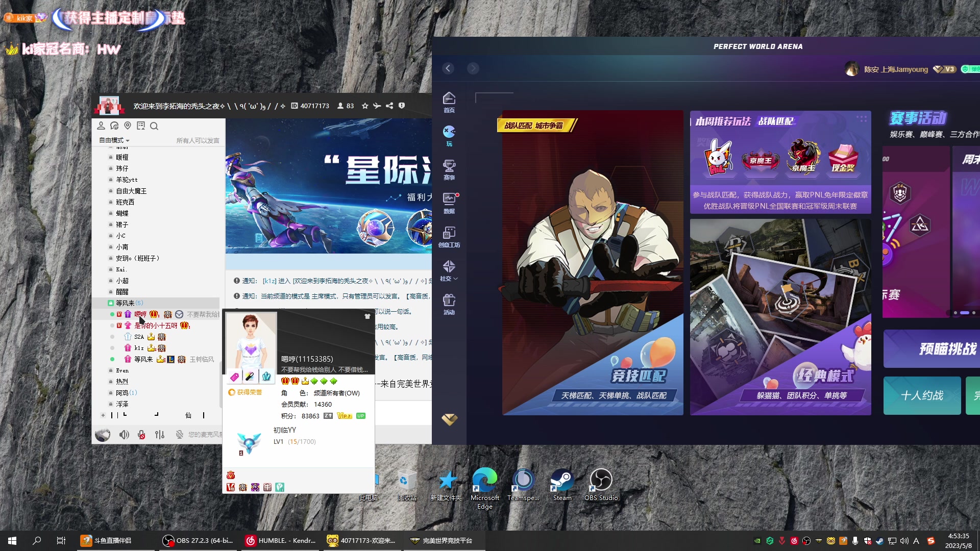Open the YY audio mixer settings icon
Viewport: 980px width, 551px height.
click(160, 435)
